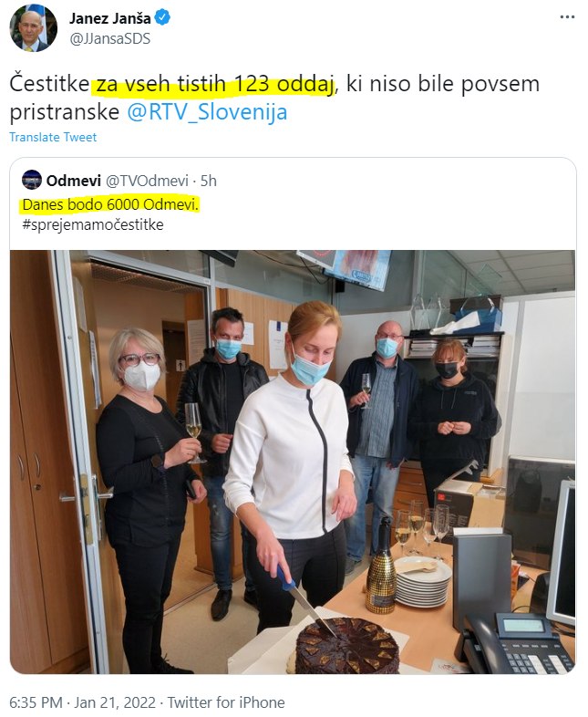Click the 5h quoted tweet timestamp

coord(209,181)
